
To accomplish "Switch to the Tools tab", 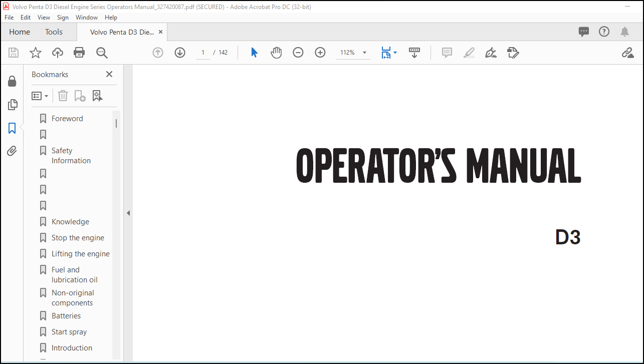I will pyautogui.click(x=54, y=32).
